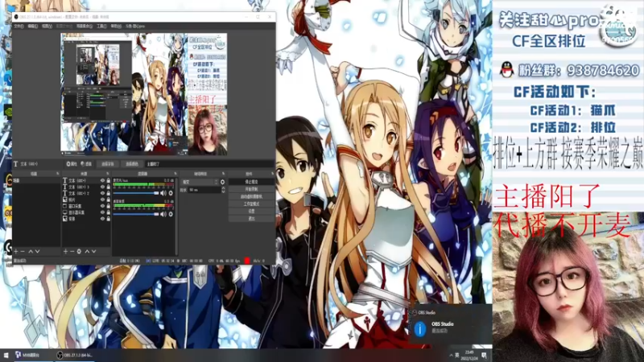
Task: Open the View (视图) menu in OBS
Action: (47, 26)
